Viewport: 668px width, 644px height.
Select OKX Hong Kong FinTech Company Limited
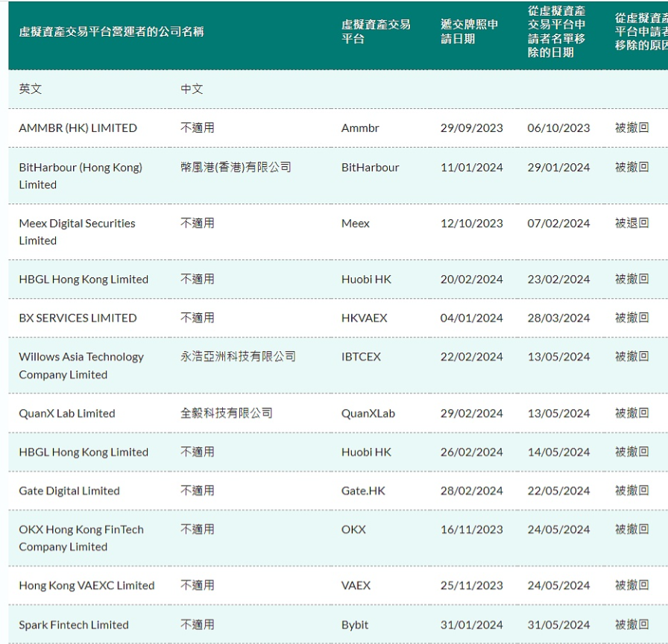coord(81,538)
